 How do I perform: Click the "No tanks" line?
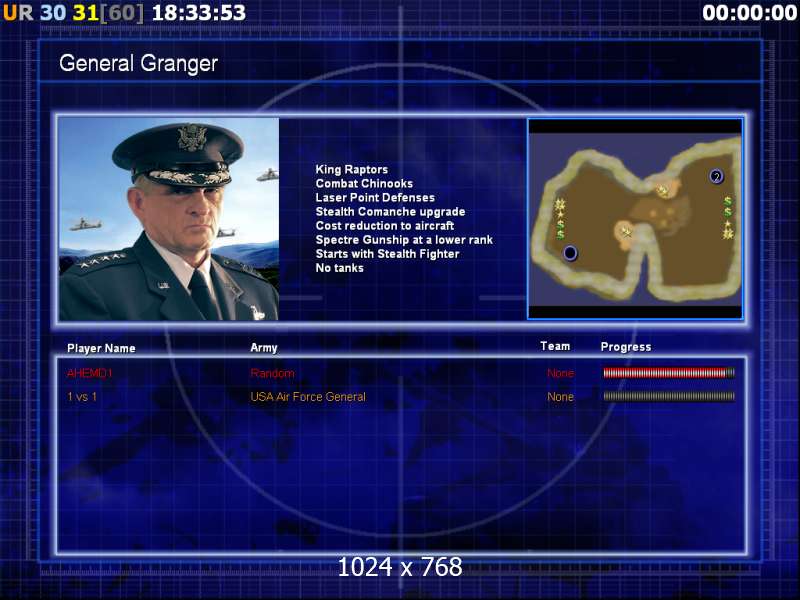(x=339, y=268)
